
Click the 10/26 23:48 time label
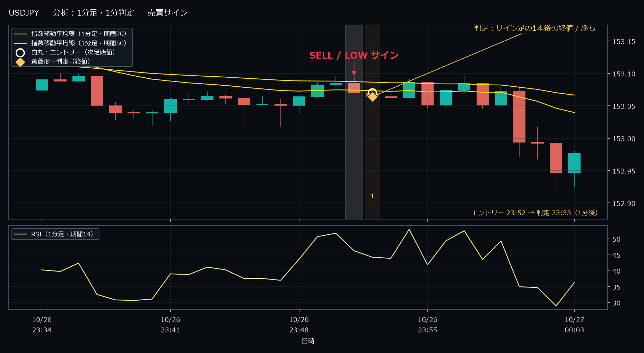click(299, 325)
